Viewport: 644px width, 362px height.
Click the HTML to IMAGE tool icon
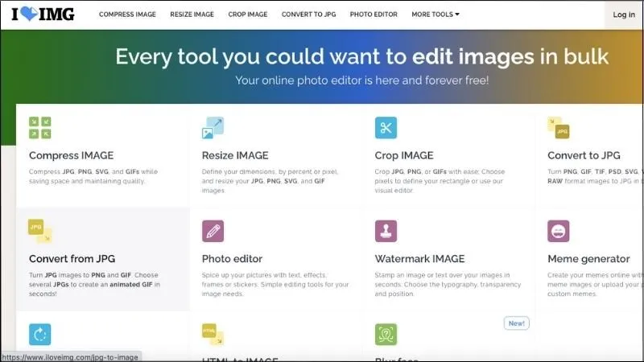coord(213,335)
